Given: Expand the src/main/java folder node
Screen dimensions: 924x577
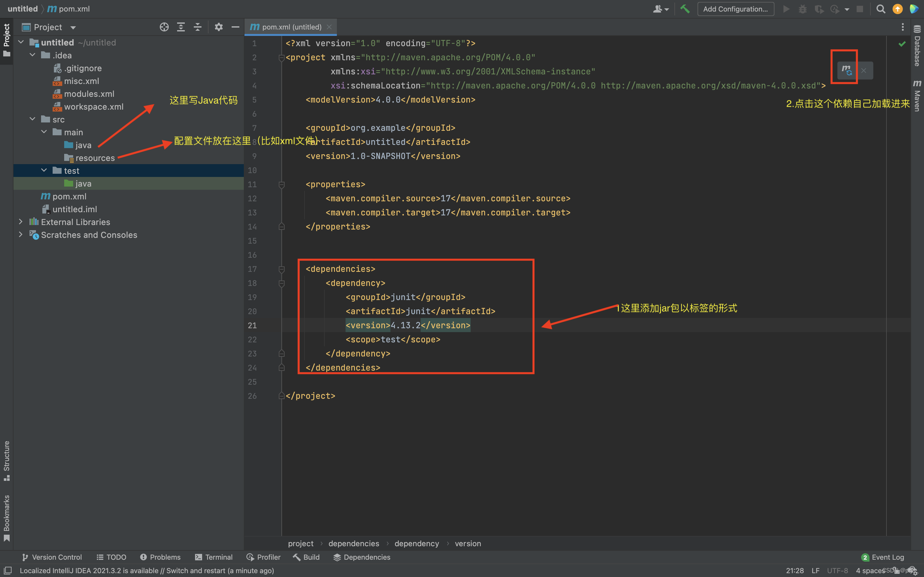Looking at the screenshot, I should tap(81, 145).
